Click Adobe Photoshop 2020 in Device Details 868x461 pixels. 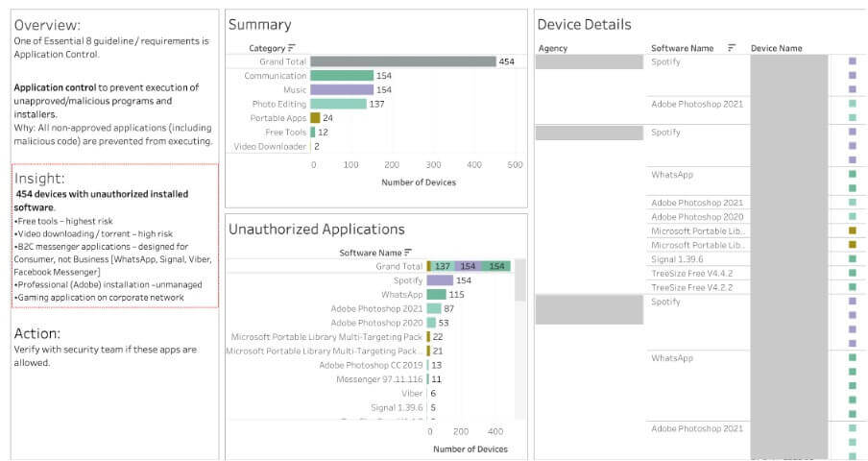(697, 216)
